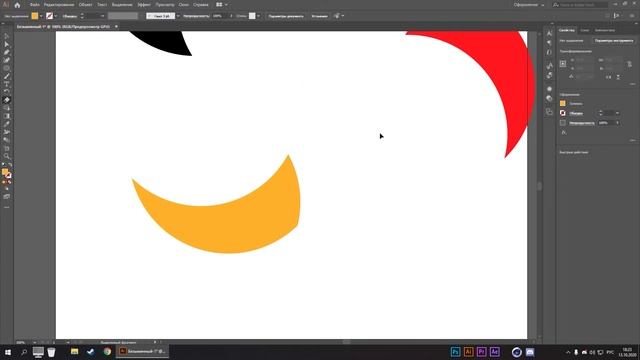Select the Direct Selection tool
This screenshot has width=640, height=360.
pyautogui.click(x=7, y=44)
